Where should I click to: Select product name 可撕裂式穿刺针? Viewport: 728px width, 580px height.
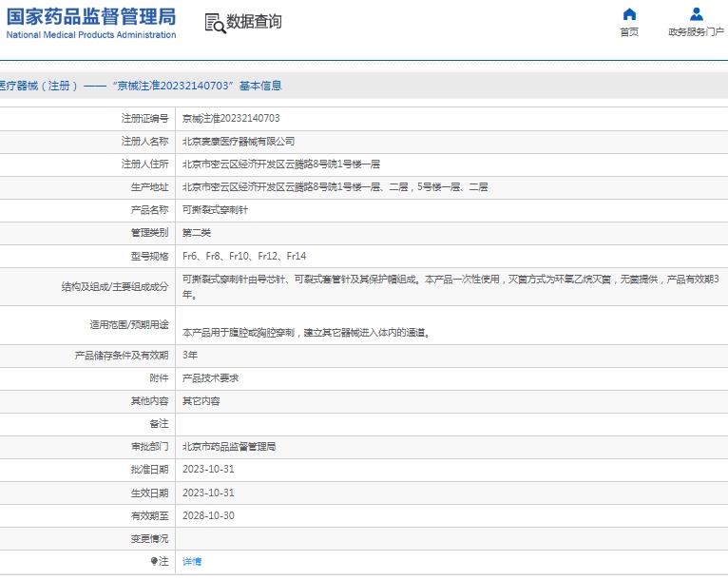215,209
